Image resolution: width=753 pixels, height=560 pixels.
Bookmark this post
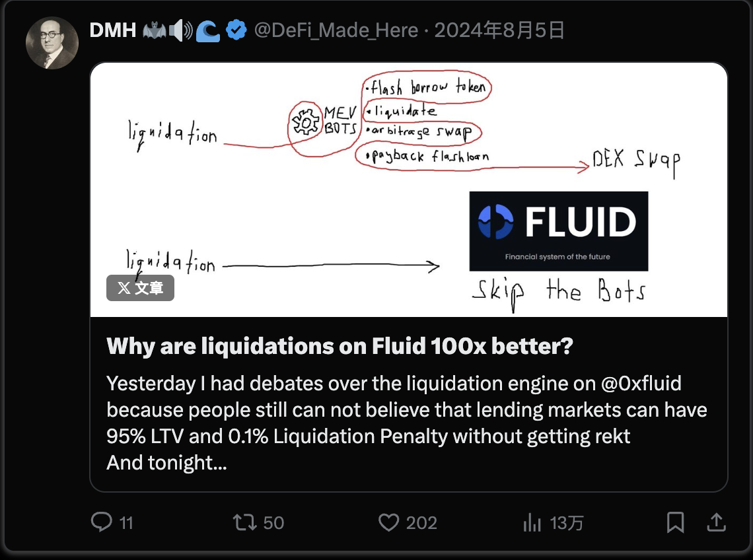(x=675, y=523)
